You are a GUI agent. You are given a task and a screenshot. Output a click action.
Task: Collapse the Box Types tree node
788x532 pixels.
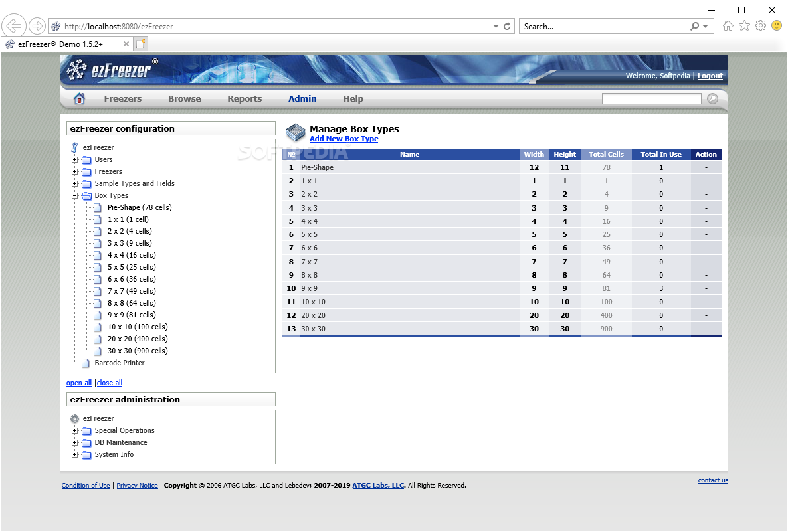pyautogui.click(x=75, y=196)
